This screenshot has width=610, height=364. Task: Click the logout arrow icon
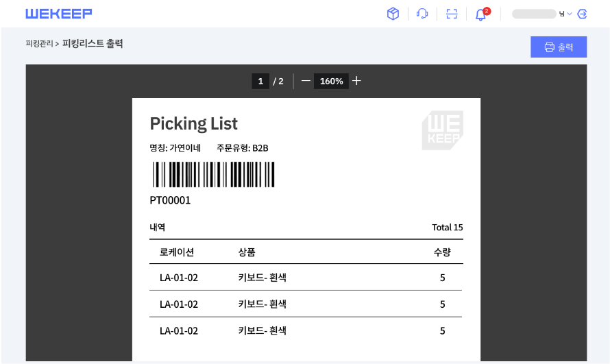tap(582, 14)
